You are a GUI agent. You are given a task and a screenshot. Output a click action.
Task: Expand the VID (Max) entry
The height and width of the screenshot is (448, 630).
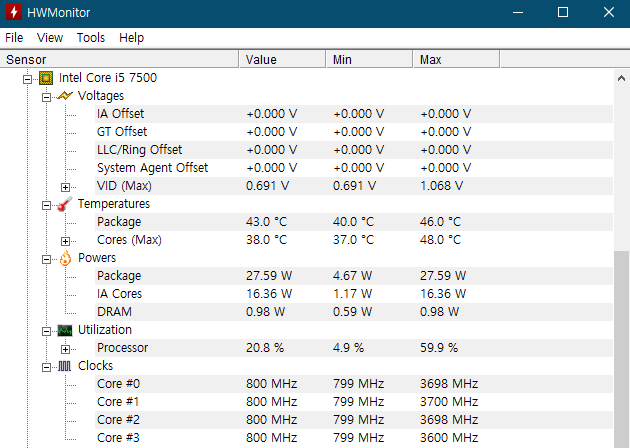[x=65, y=187]
